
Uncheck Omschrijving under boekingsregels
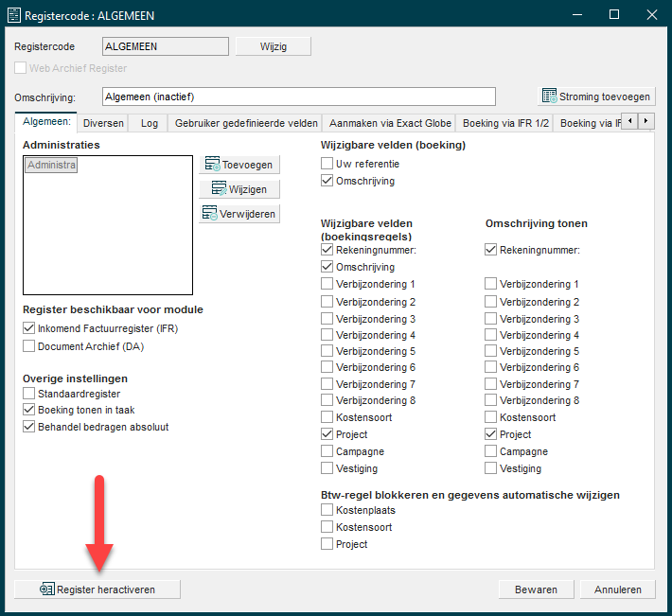[x=327, y=267]
